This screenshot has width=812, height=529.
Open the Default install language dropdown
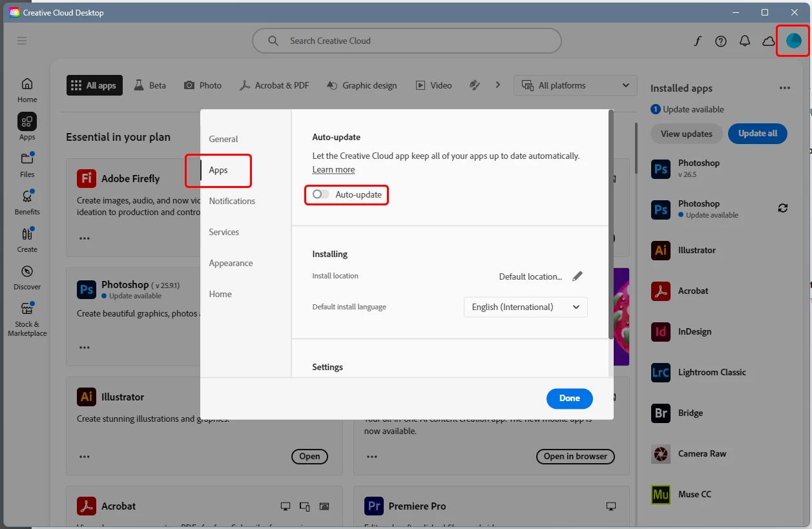(x=526, y=307)
